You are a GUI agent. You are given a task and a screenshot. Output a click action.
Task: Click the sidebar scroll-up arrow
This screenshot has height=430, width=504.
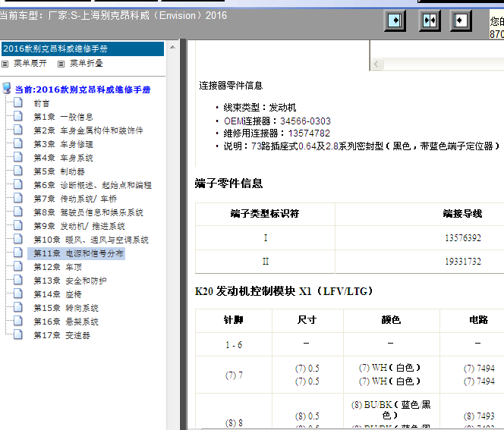click(x=172, y=47)
